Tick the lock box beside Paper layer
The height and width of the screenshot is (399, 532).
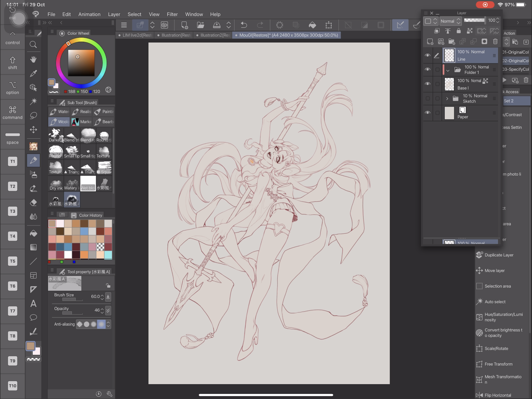[437, 113]
